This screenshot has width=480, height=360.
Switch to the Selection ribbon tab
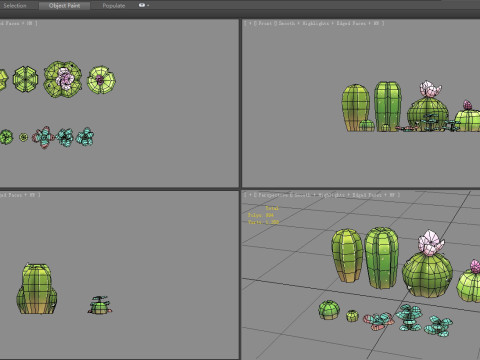[15, 5]
